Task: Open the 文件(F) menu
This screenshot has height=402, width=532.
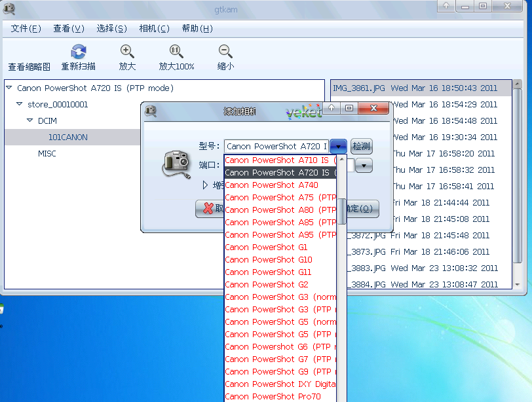Action: [x=26, y=28]
